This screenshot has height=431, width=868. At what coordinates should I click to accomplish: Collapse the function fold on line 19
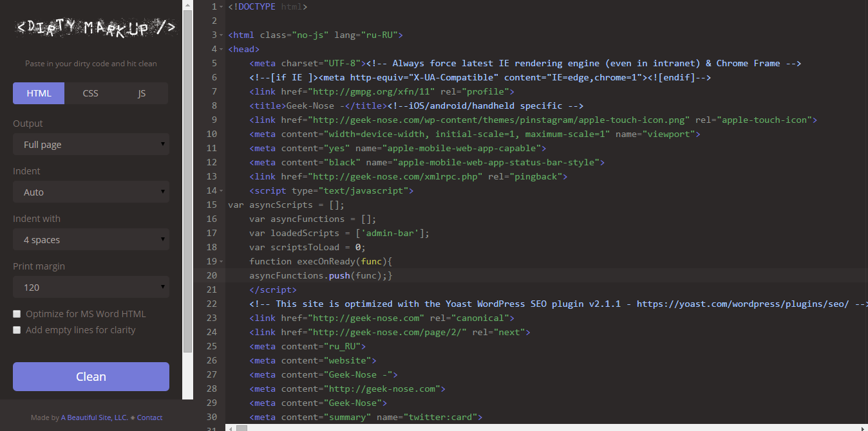pyautogui.click(x=222, y=261)
